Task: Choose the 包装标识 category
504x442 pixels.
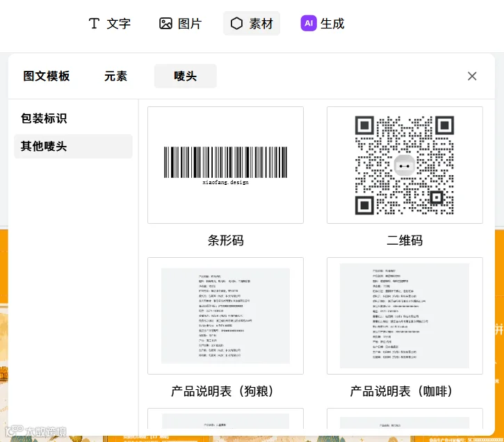Action: [44, 118]
